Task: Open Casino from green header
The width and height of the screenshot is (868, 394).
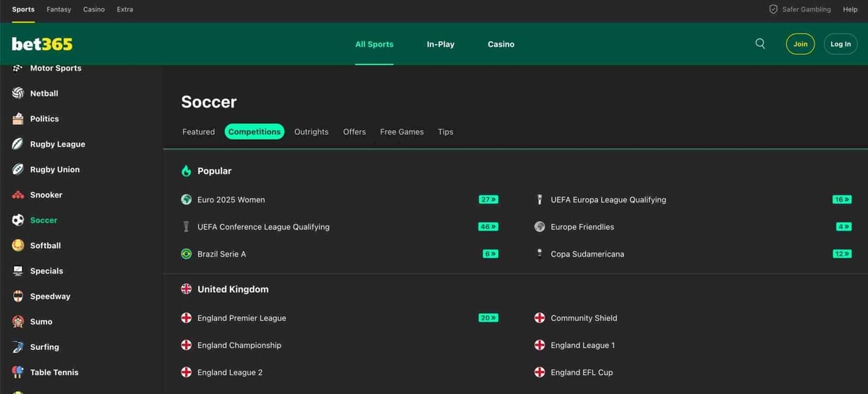Action: click(x=501, y=44)
